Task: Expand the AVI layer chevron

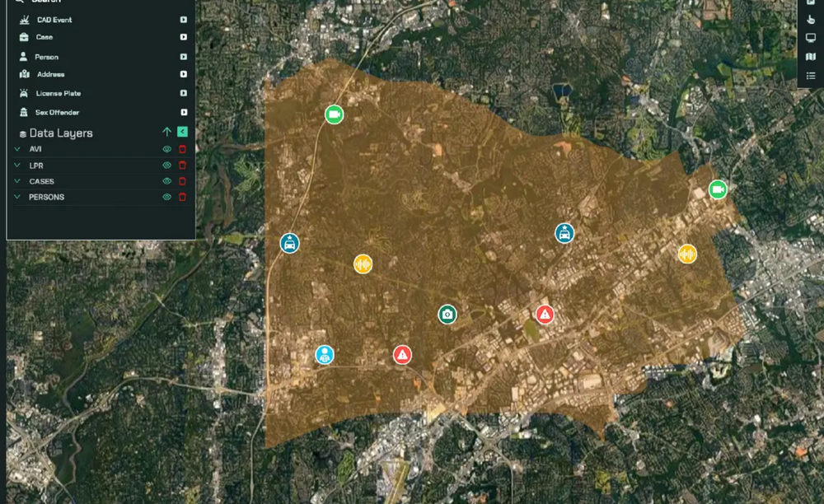Action: [x=17, y=149]
